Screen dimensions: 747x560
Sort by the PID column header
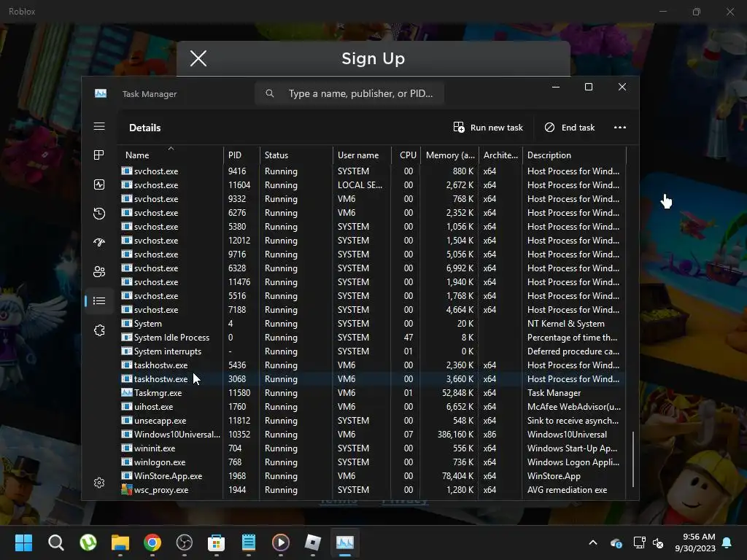coord(241,155)
